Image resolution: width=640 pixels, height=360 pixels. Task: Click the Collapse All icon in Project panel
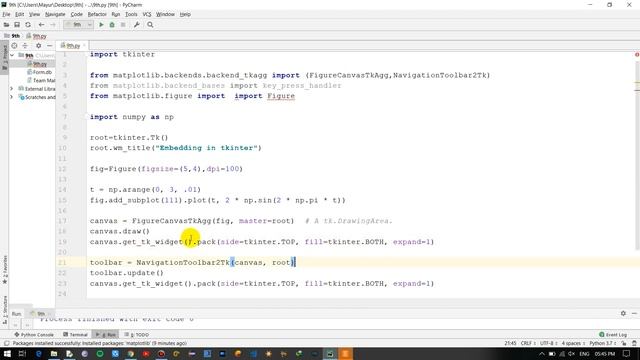[x=25, y=46]
